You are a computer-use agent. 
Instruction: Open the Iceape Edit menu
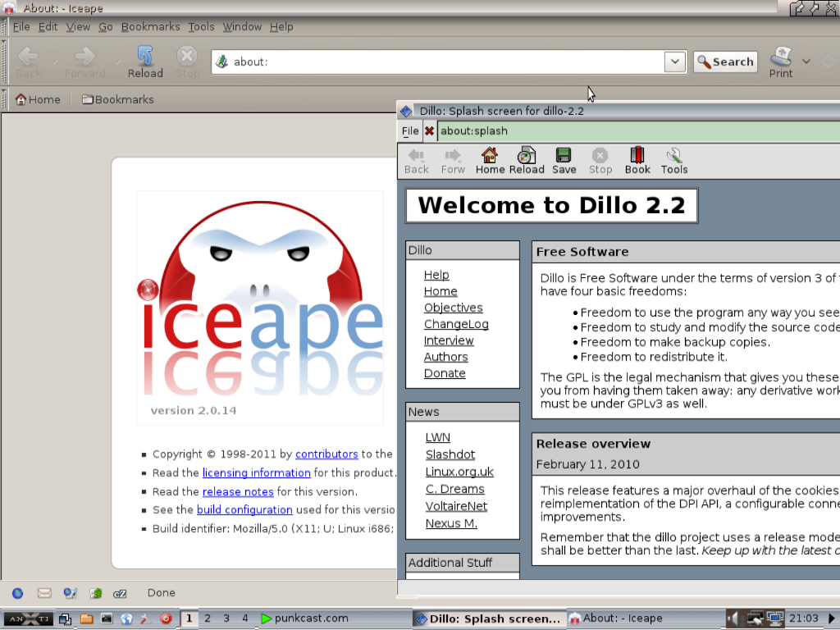48,27
